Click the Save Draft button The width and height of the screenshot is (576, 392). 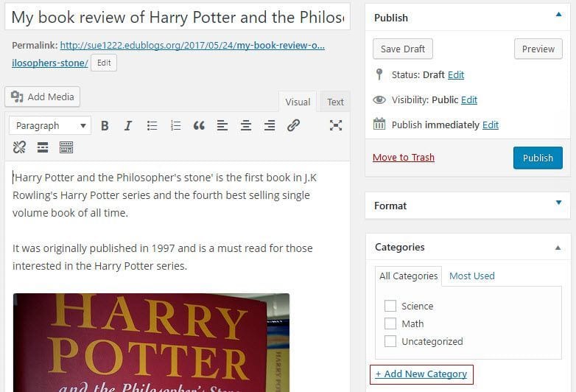[x=403, y=49]
